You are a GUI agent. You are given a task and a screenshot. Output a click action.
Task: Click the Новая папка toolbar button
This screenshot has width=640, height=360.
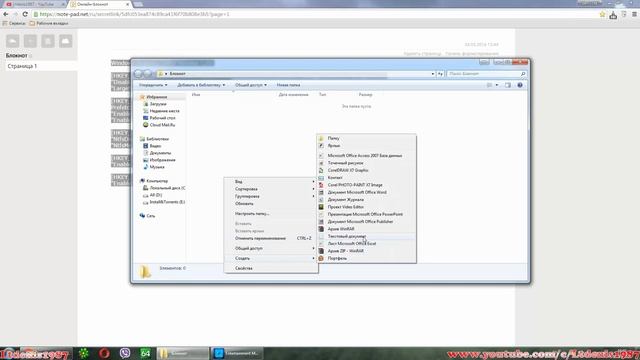pos(289,85)
